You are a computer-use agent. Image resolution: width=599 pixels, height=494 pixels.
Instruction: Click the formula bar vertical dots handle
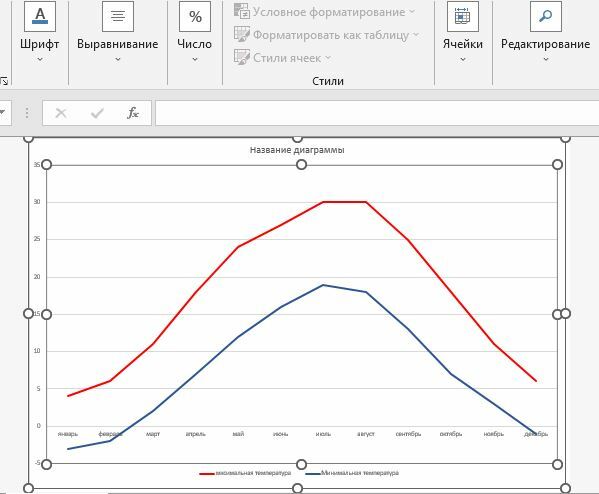27,113
